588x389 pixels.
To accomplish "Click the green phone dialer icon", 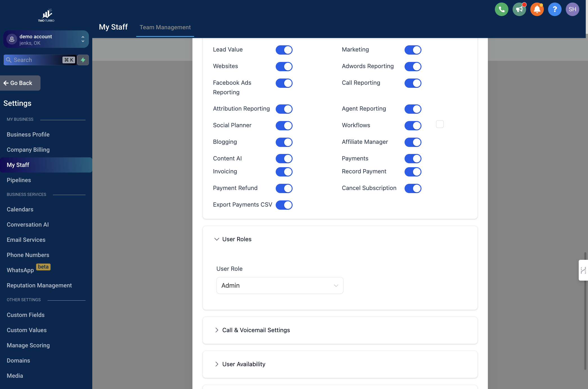I will click(501, 9).
